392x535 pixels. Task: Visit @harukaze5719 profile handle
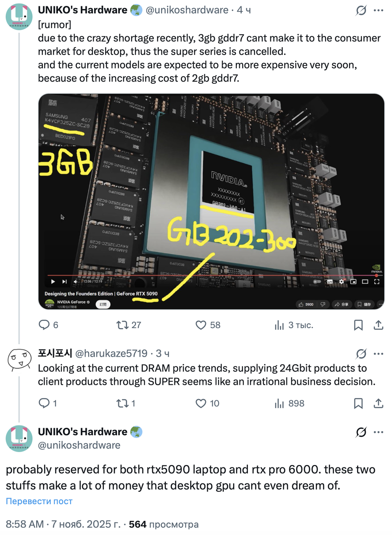point(111,354)
